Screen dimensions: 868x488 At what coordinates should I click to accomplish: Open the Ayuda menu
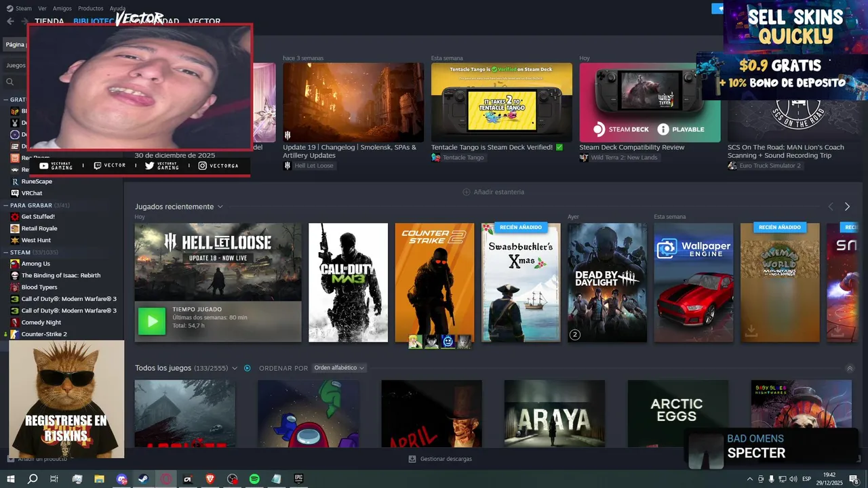[117, 8]
